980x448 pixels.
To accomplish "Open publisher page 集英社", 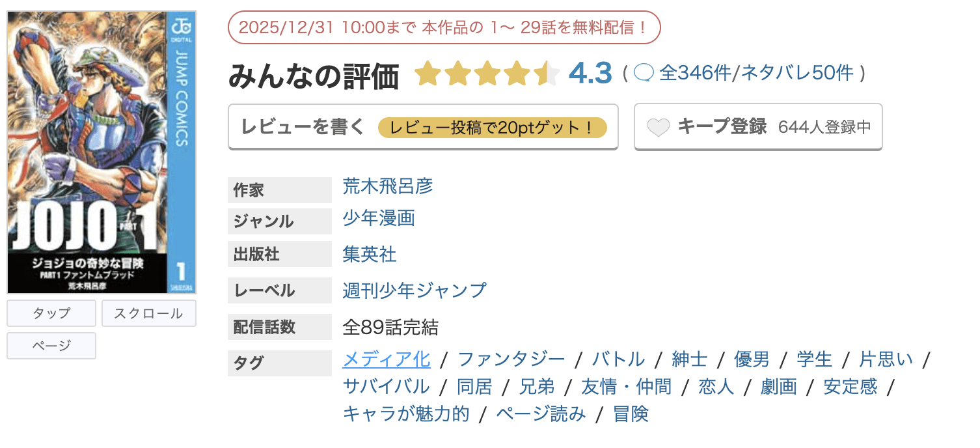I will click(x=368, y=255).
